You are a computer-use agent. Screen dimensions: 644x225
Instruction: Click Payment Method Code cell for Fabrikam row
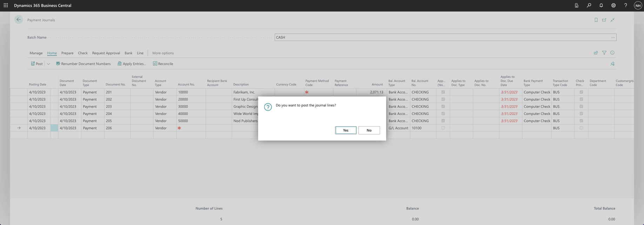click(318, 92)
